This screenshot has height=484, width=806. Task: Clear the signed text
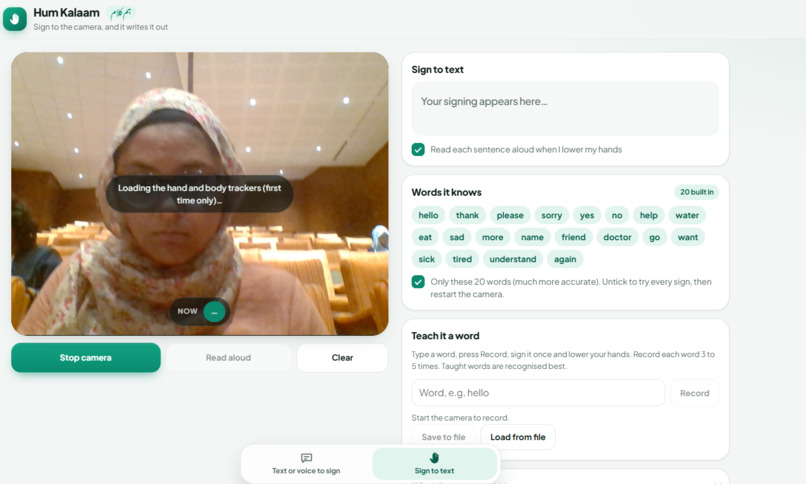click(342, 358)
